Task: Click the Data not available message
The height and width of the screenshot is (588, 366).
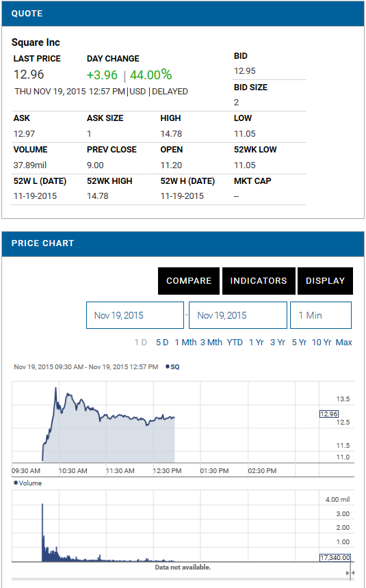Action: [x=183, y=567]
